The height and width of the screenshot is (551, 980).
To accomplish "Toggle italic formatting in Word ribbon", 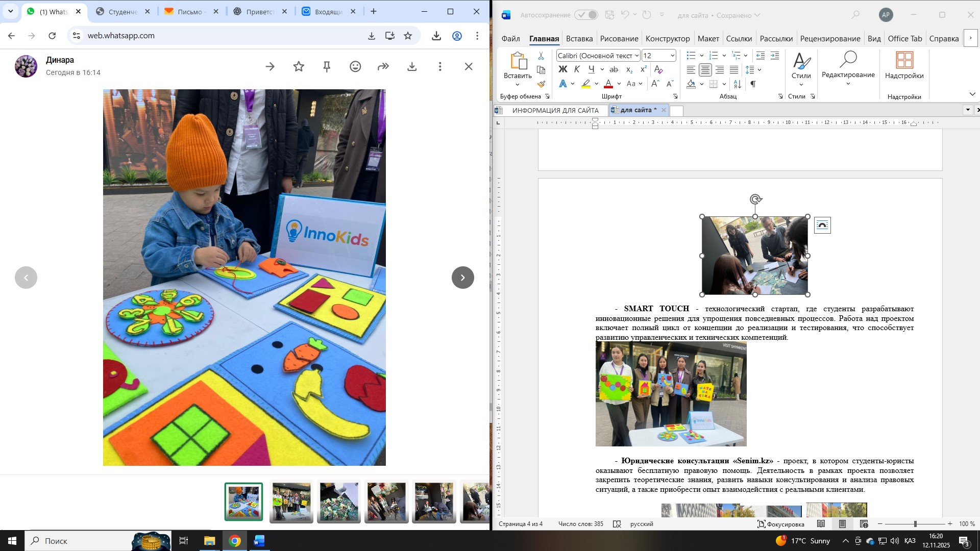I will (x=577, y=69).
